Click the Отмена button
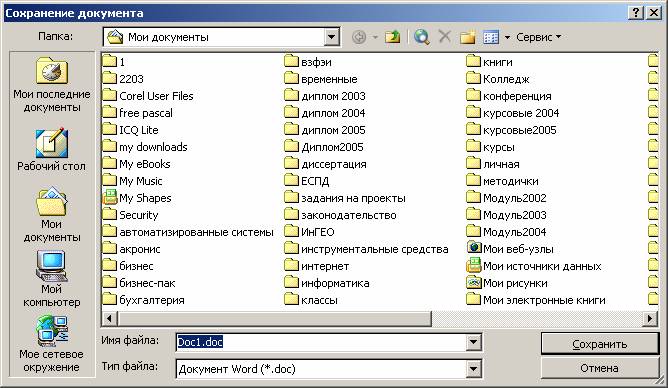 (x=599, y=368)
